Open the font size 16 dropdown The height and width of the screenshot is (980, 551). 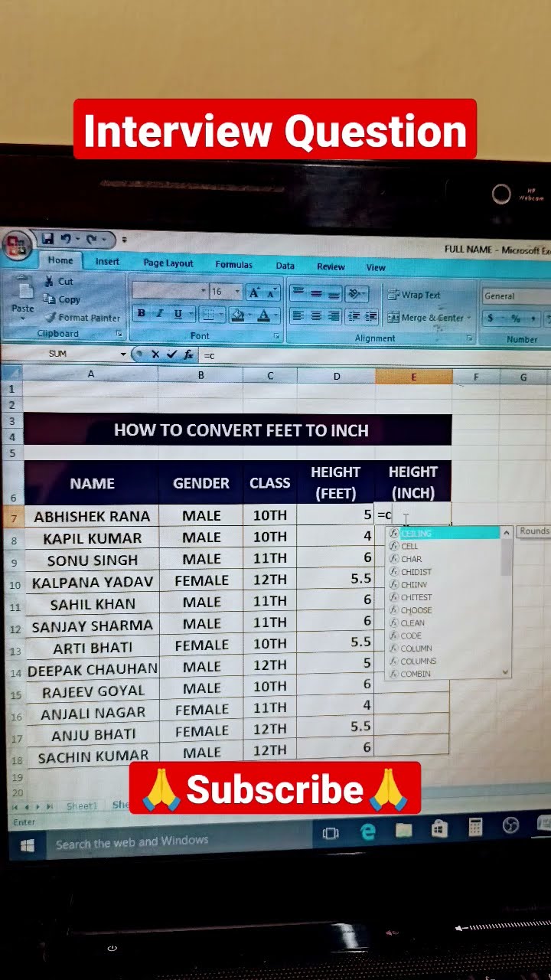238,292
